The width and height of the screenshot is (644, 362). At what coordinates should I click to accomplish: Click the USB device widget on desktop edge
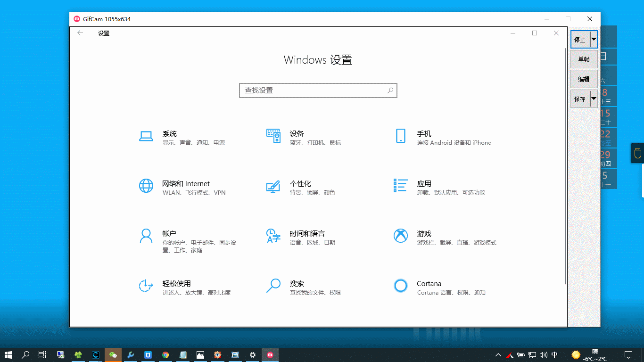point(637,153)
